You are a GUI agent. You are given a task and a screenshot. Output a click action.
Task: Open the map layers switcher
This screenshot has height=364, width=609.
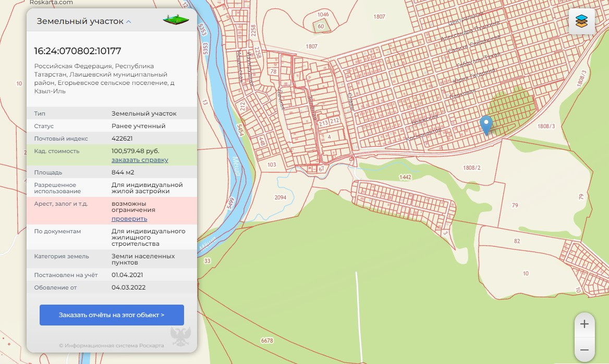(x=581, y=21)
